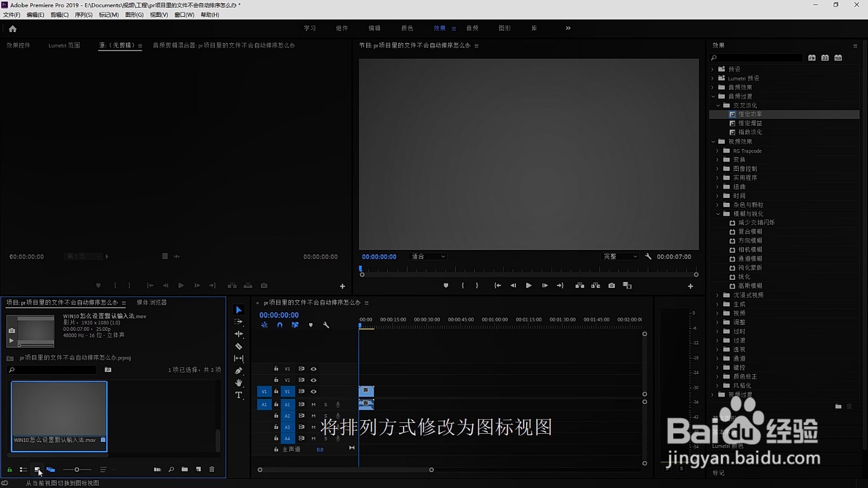Image resolution: width=868 pixels, height=488 pixels.
Task: Open the 文件(F) menu
Action: (x=11, y=15)
